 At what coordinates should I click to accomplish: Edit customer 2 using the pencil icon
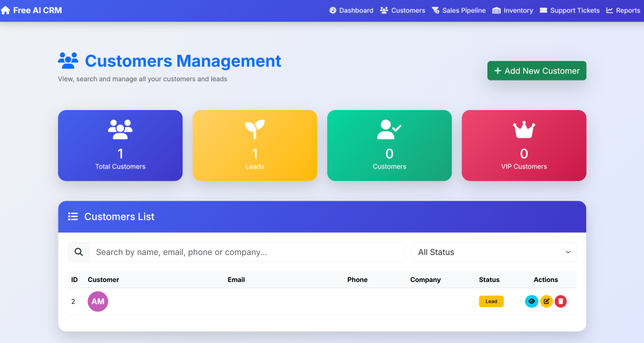pyautogui.click(x=547, y=301)
